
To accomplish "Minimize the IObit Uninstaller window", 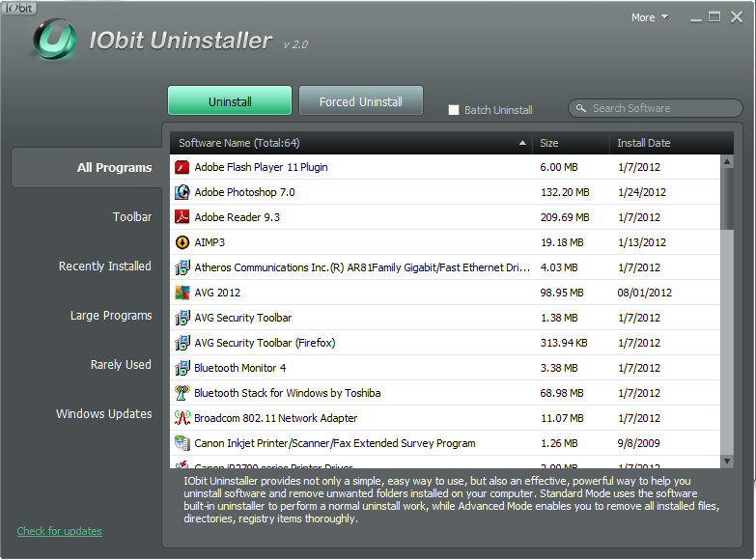I will 696,18.
